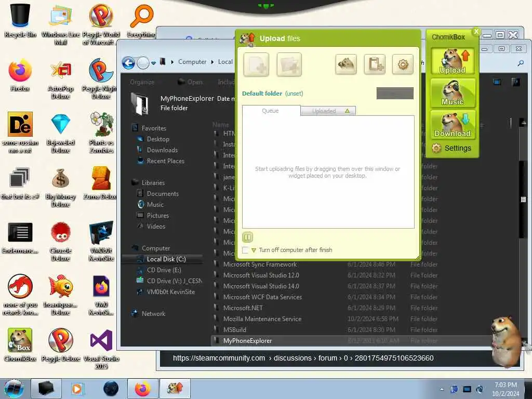Select Libraries in navigation pane
The height and width of the screenshot is (399, 532).
[x=153, y=182]
